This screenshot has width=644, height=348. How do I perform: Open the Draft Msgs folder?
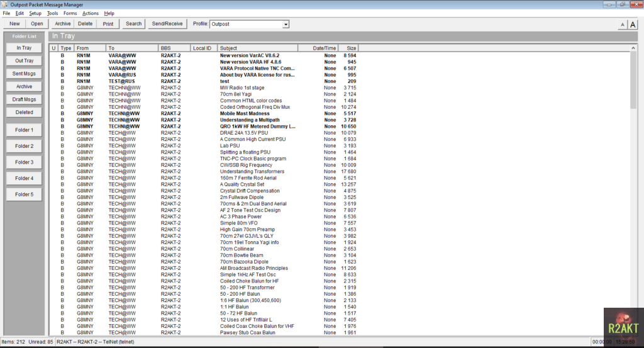(25, 99)
